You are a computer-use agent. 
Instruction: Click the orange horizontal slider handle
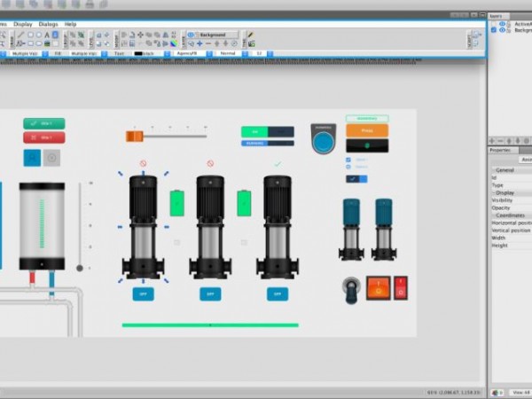[134, 136]
